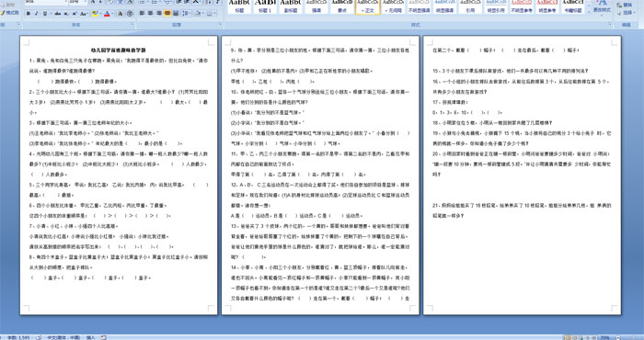Viewport: 644px width, 340px height.
Task: Toggle subscript formatting
Action: (x=65, y=14)
